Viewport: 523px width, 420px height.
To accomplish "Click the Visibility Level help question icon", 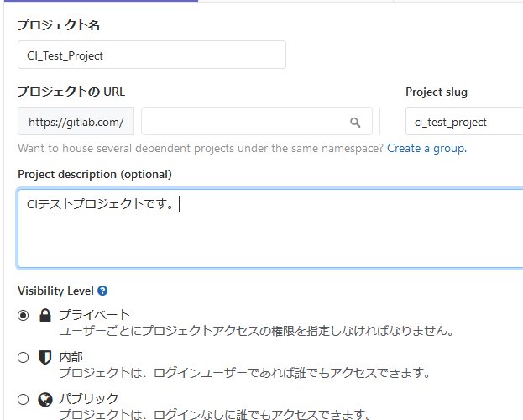I will 102,291.
